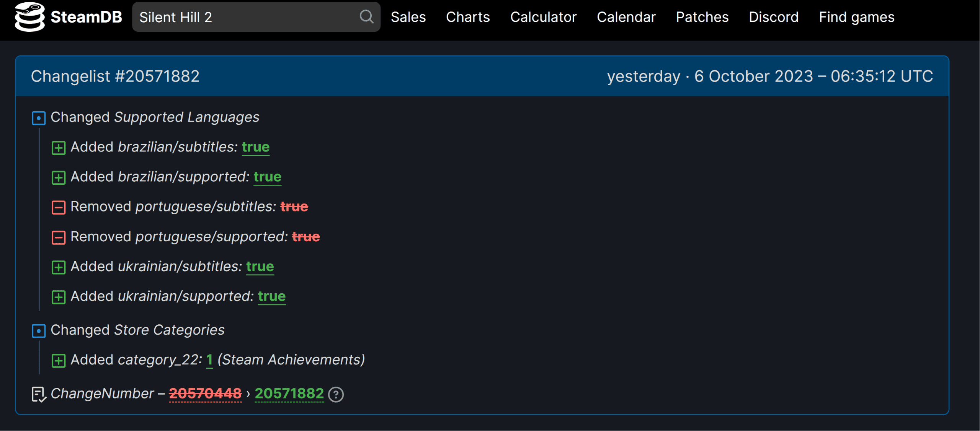
Task: Click the Changelist #20571882 title link
Action: click(x=115, y=76)
